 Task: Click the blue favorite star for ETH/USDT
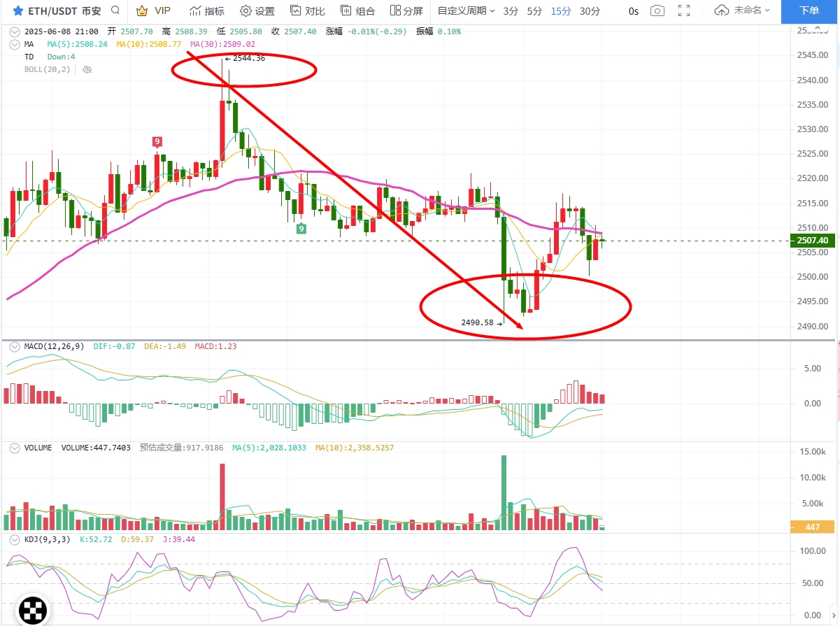[x=18, y=10]
